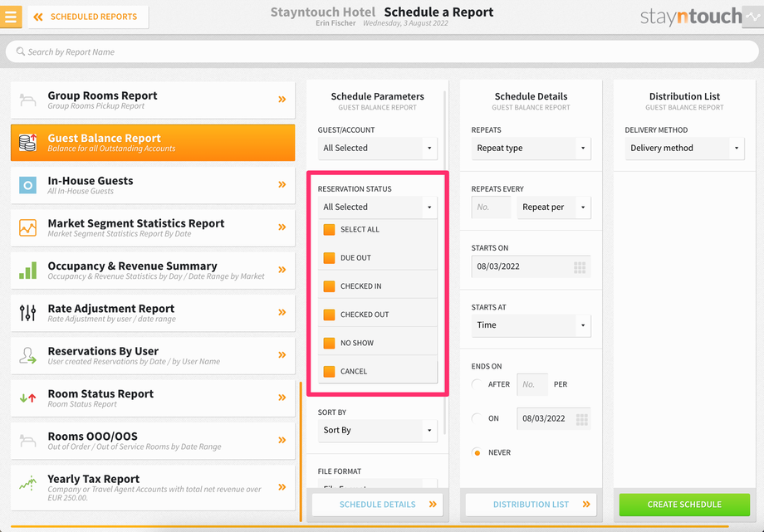The image size is (764, 532).
Task: Select the ON ends-on radio option
Action: pos(477,418)
